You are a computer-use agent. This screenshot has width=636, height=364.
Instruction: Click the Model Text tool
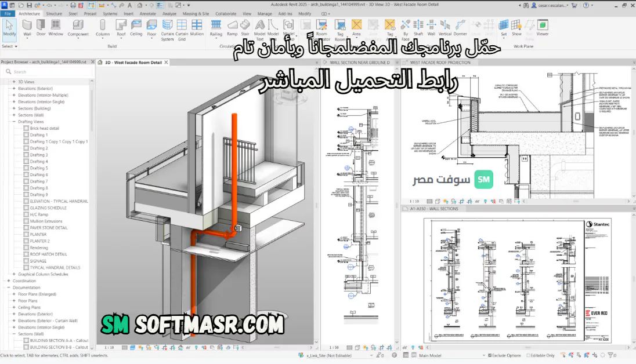259,30
